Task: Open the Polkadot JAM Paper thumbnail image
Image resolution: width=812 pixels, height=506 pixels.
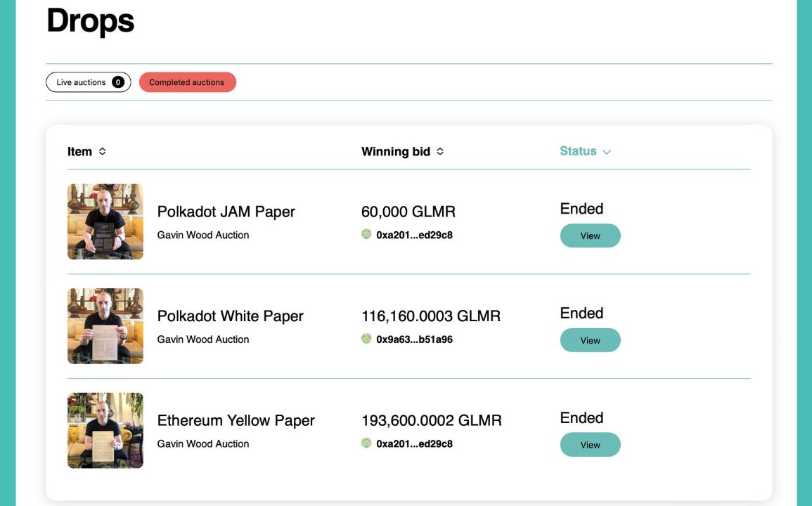Action: click(x=105, y=221)
